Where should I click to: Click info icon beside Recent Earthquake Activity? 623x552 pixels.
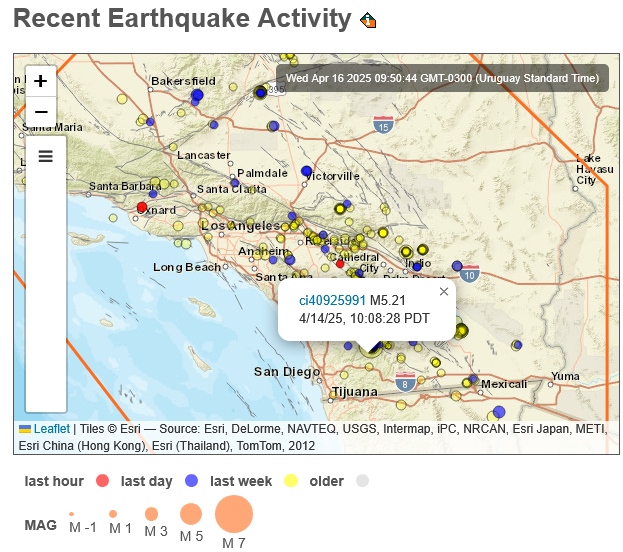click(368, 20)
